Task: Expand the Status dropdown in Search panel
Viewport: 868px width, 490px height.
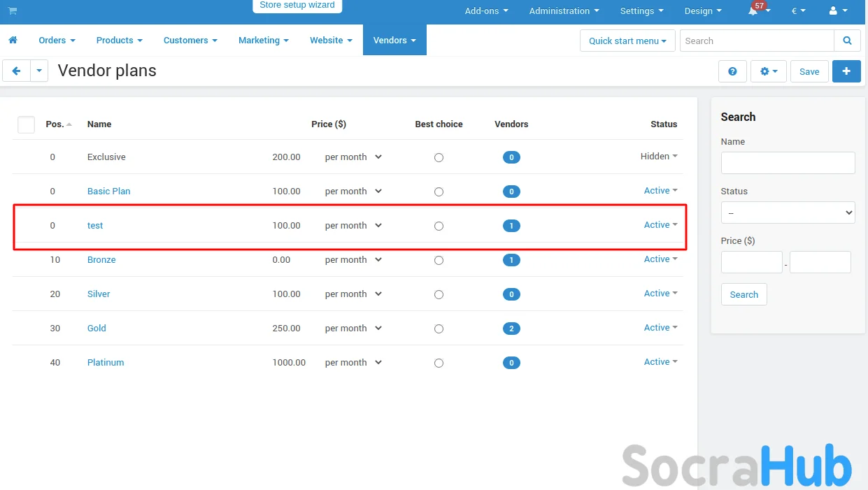Action: (788, 212)
